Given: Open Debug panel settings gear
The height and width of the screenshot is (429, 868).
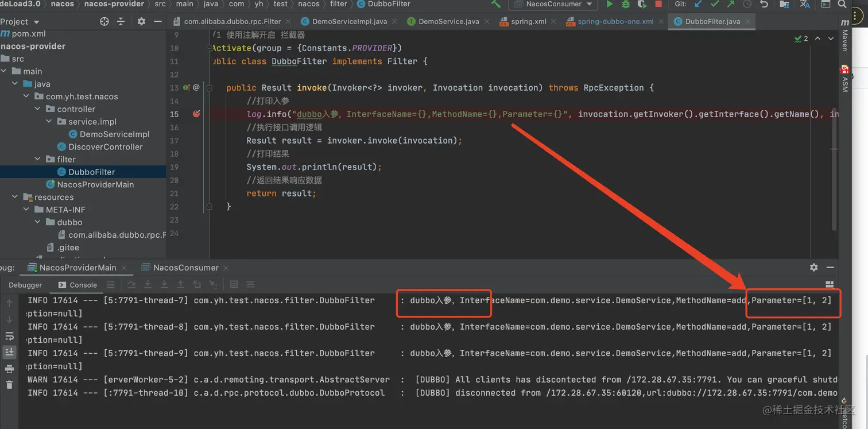Looking at the screenshot, I should coord(814,267).
